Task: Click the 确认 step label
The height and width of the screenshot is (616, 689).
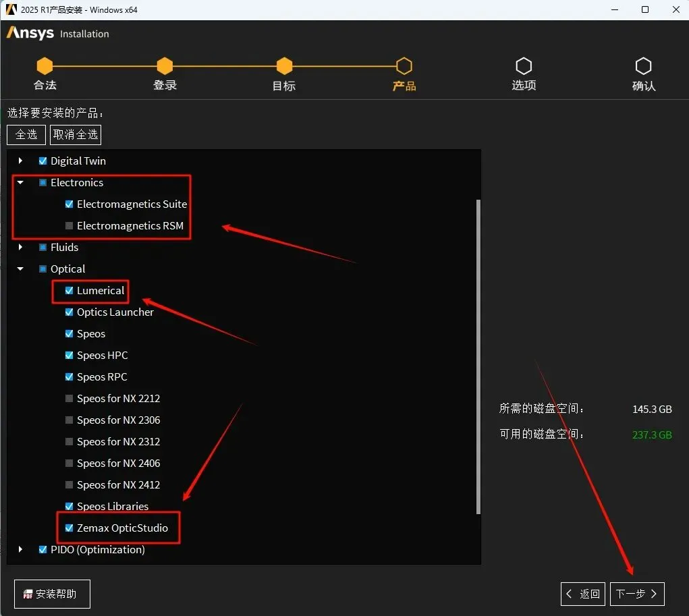Action: coord(644,86)
